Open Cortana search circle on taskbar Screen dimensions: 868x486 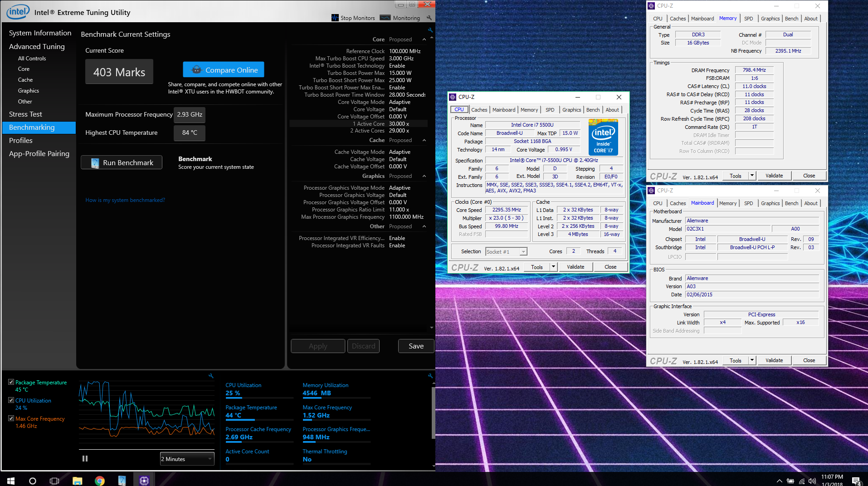coord(33,481)
